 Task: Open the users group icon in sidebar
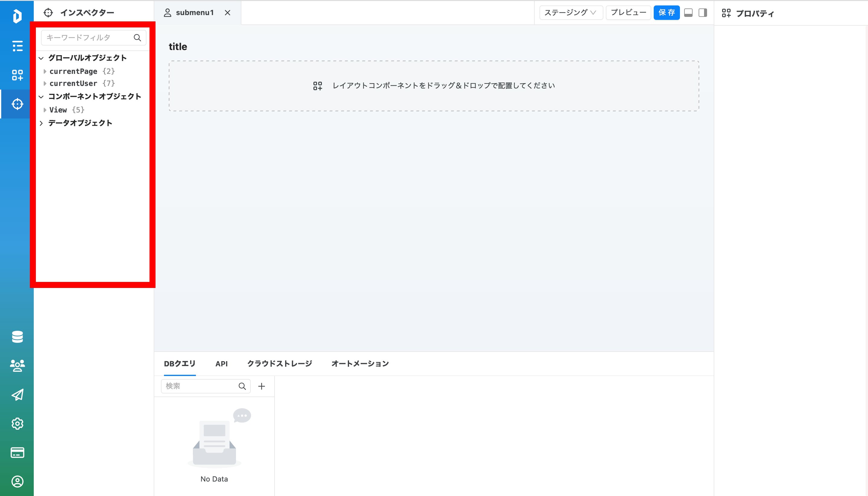(x=17, y=365)
